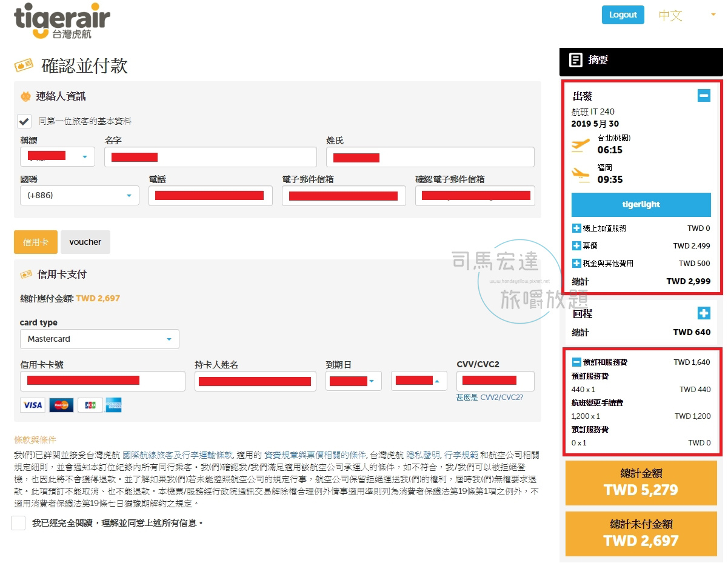Click the summary document icon beside 摘要

pos(575,60)
